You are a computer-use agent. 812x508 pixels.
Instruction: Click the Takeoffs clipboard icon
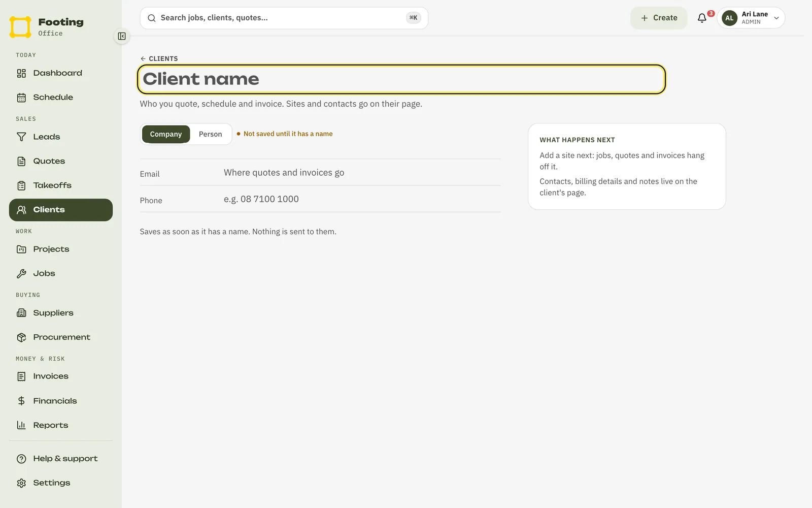21,186
